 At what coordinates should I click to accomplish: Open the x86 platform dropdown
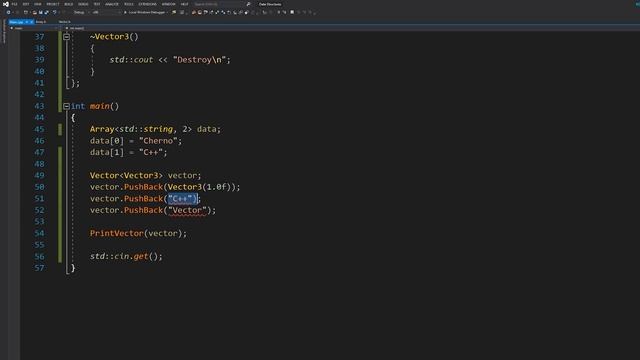point(106,12)
